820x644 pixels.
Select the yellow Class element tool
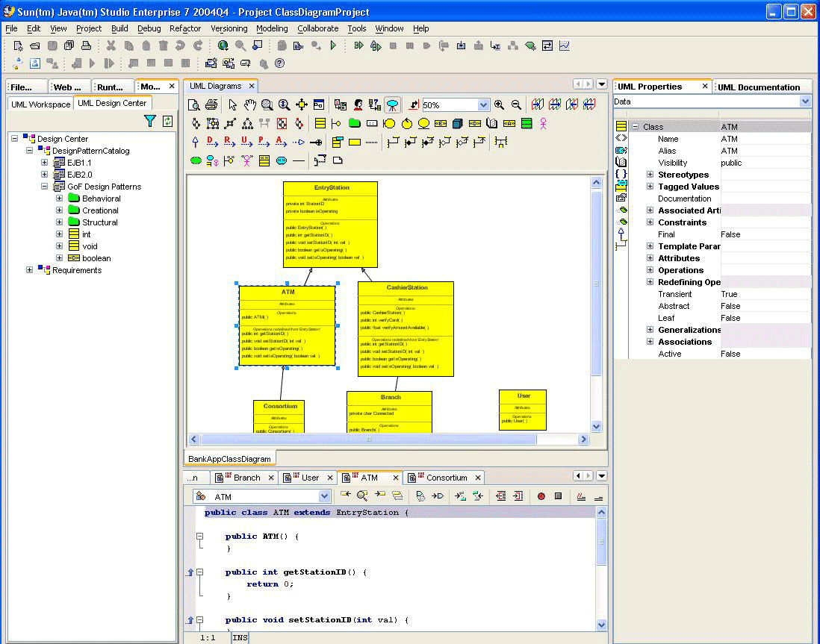pyautogui.click(x=320, y=124)
